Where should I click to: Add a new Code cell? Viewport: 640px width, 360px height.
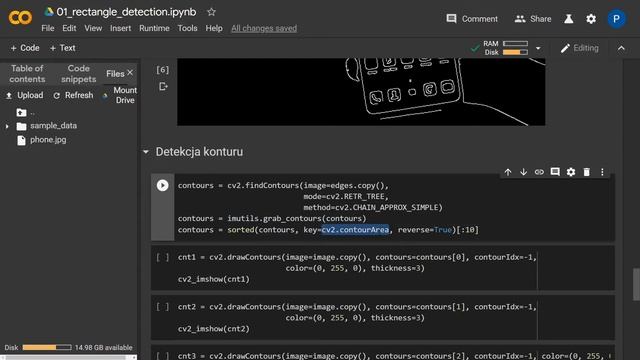25,48
